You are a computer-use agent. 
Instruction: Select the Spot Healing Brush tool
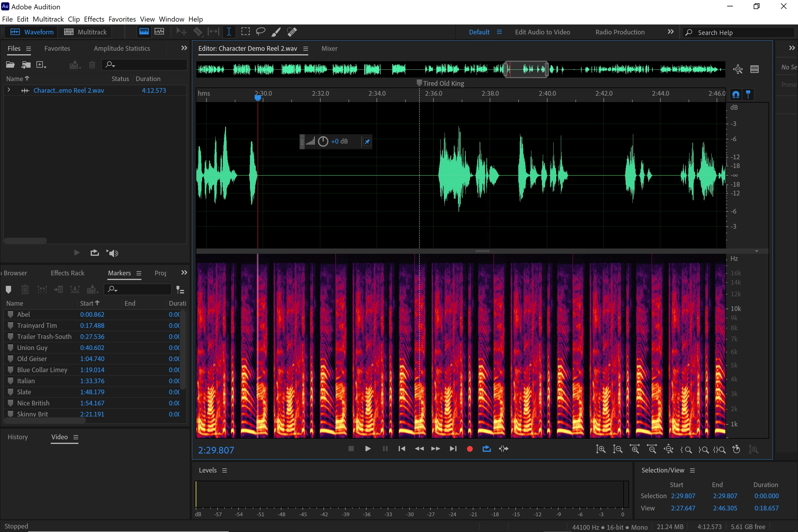tap(292, 32)
